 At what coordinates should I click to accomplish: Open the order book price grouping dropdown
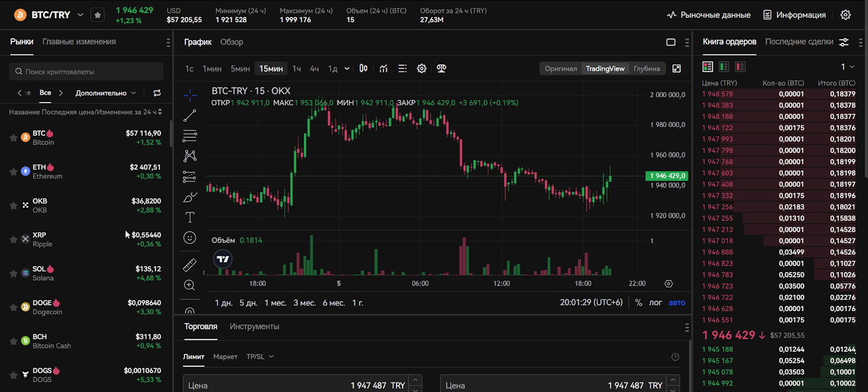coord(848,67)
